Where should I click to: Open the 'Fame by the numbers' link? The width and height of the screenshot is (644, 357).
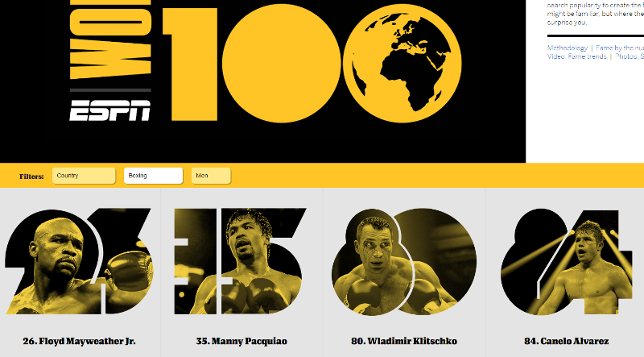620,48
